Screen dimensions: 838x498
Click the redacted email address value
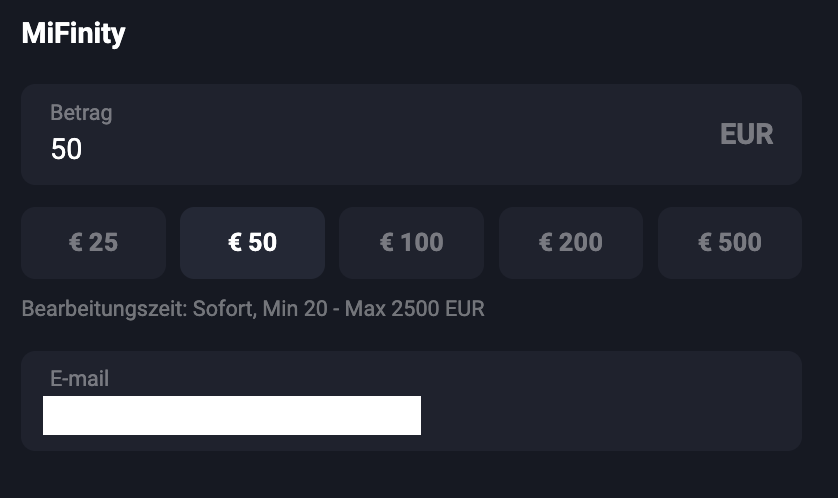click(x=231, y=415)
